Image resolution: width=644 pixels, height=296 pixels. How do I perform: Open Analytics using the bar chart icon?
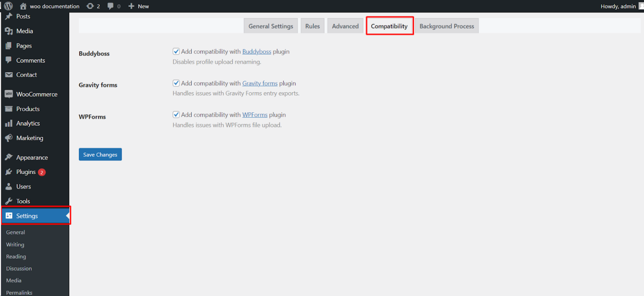tap(9, 123)
